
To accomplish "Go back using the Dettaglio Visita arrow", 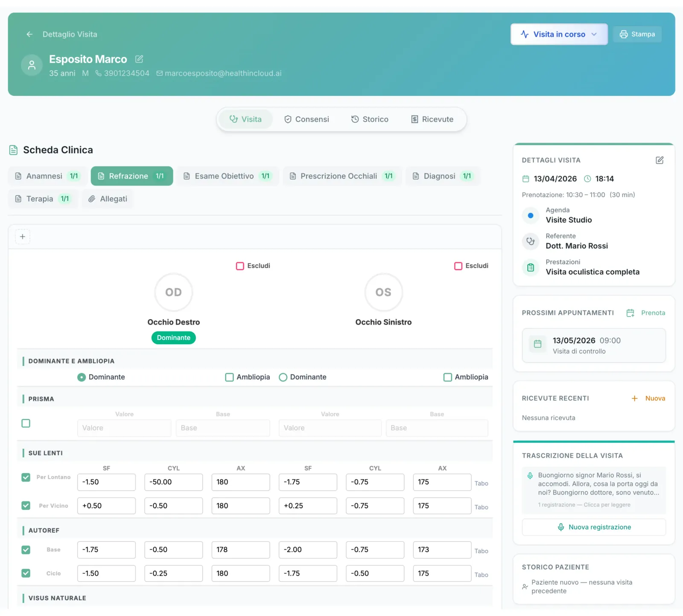I will [29, 34].
